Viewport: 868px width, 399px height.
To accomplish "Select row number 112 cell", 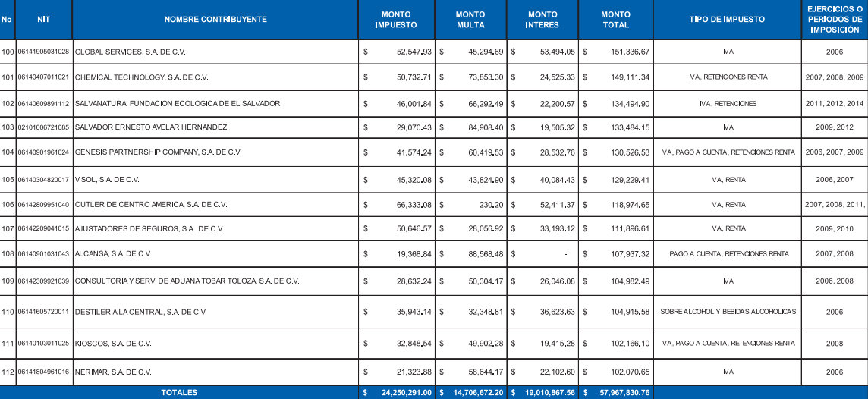I will [8, 372].
